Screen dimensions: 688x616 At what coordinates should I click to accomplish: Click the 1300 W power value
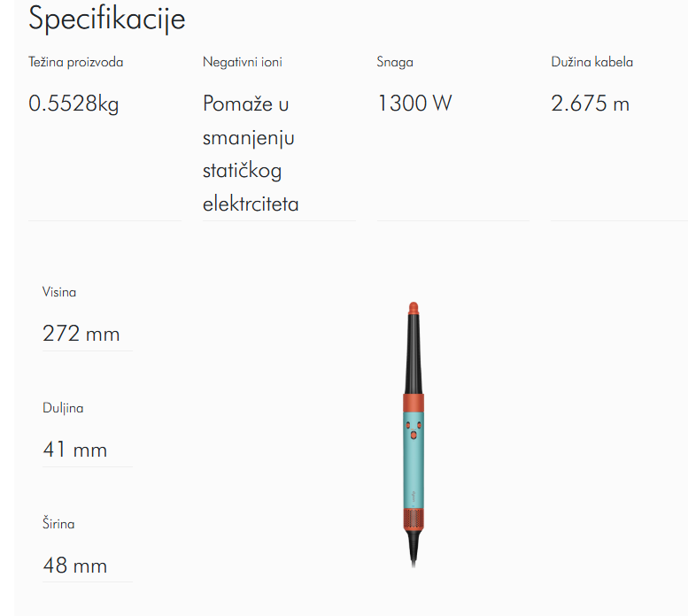(414, 104)
